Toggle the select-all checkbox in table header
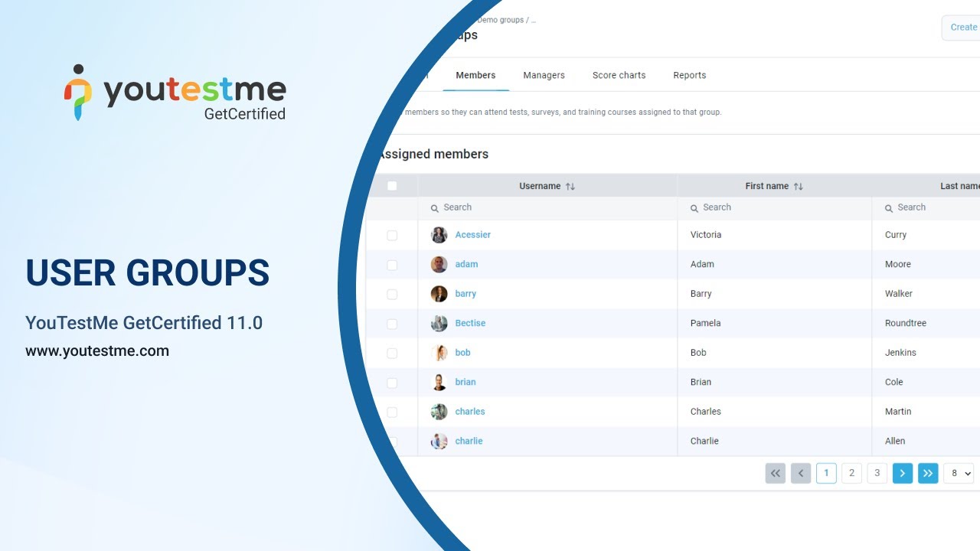 (x=392, y=186)
